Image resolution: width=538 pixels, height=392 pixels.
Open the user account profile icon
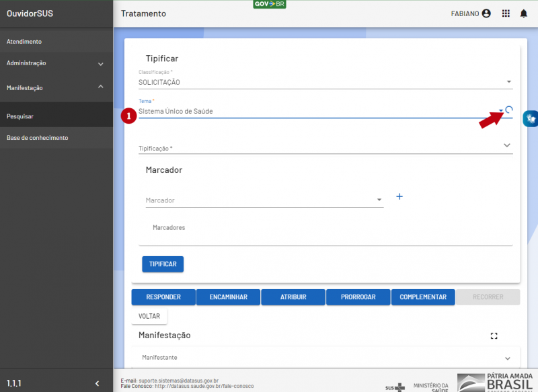pyautogui.click(x=486, y=13)
